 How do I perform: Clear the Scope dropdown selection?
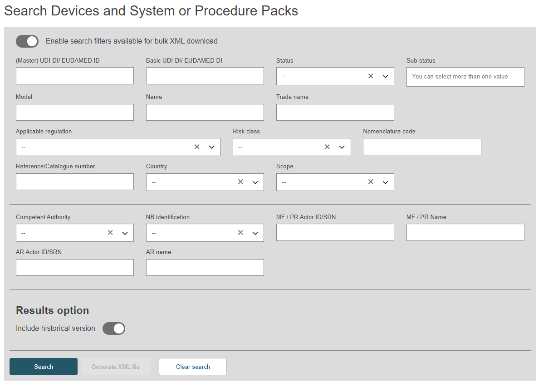click(x=371, y=182)
